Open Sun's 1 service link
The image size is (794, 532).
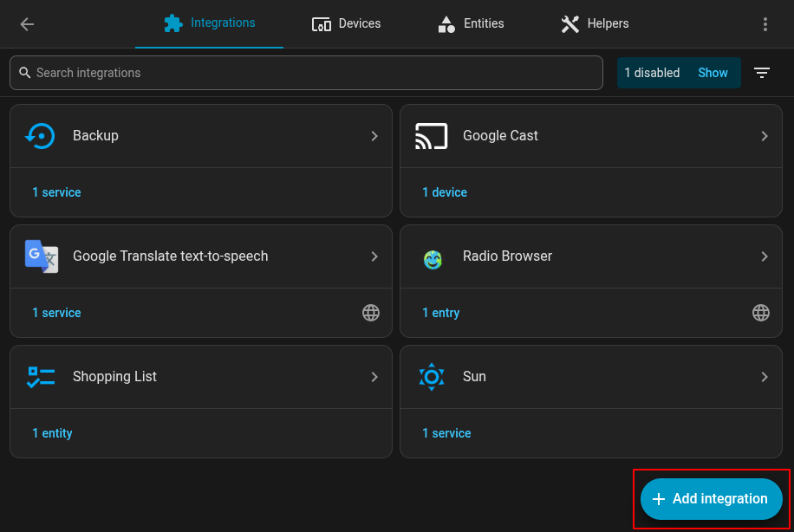pos(446,433)
